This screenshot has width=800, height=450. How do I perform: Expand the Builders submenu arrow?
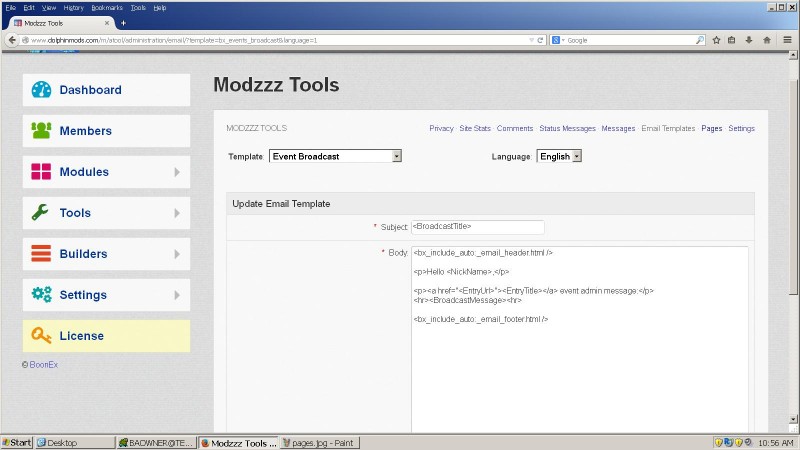177,254
